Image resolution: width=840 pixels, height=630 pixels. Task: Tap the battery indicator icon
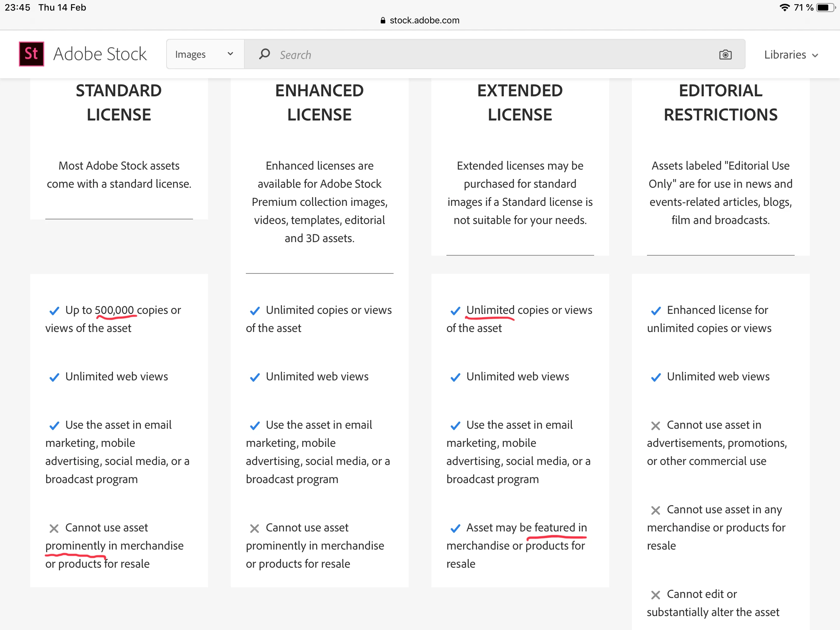826,8
